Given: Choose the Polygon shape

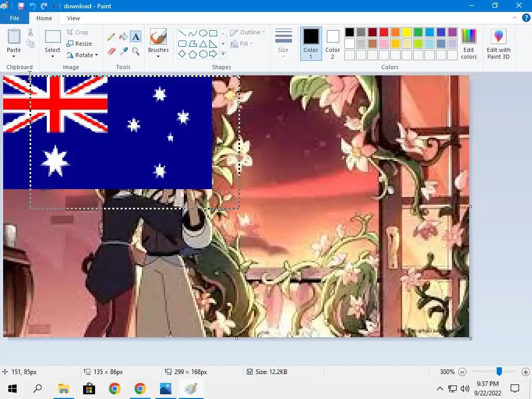Looking at the screenshot, I should (193, 44).
